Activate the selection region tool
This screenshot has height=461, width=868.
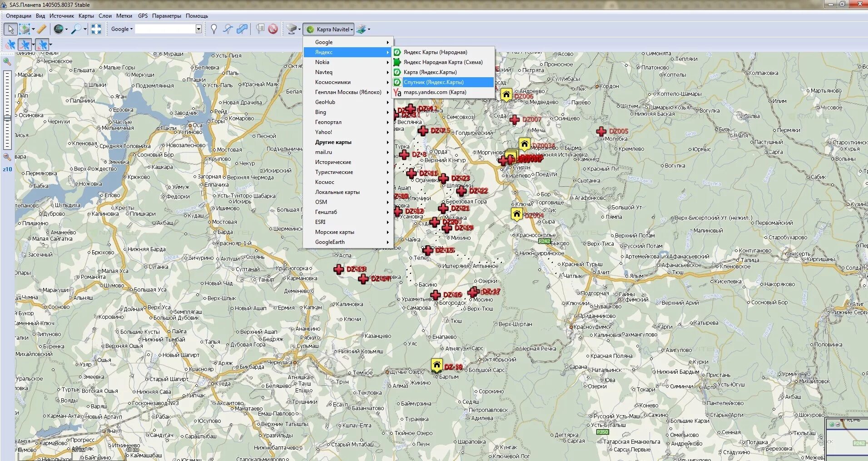point(25,29)
